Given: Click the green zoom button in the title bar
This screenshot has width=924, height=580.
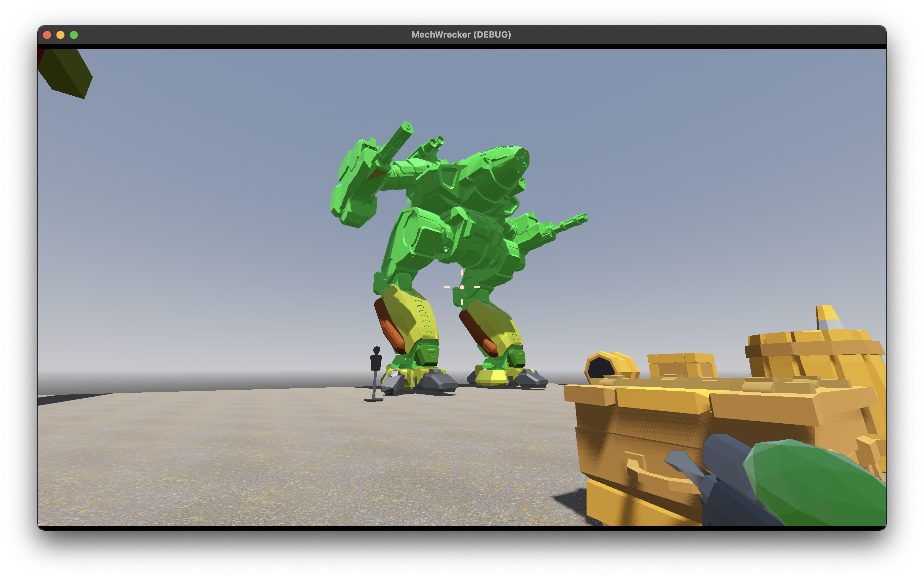Looking at the screenshot, I should [74, 35].
